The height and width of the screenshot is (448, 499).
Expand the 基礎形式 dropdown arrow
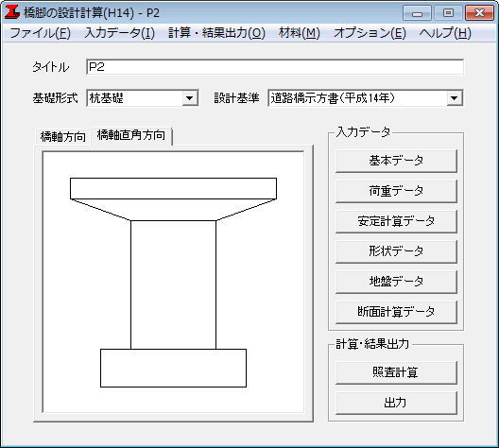[x=190, y=98]
